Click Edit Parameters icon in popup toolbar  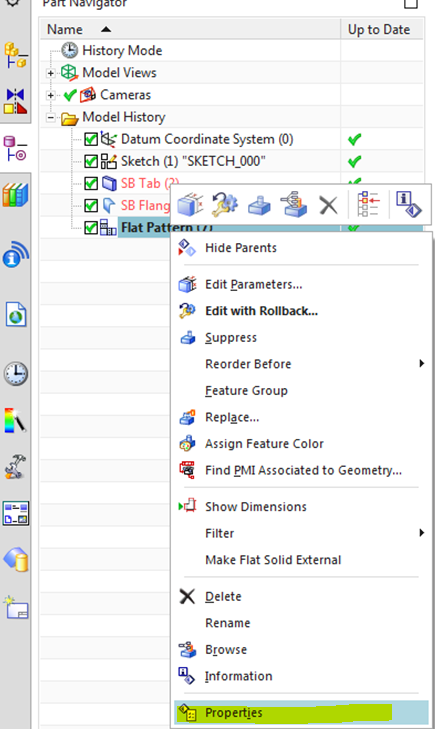point(190,205)
